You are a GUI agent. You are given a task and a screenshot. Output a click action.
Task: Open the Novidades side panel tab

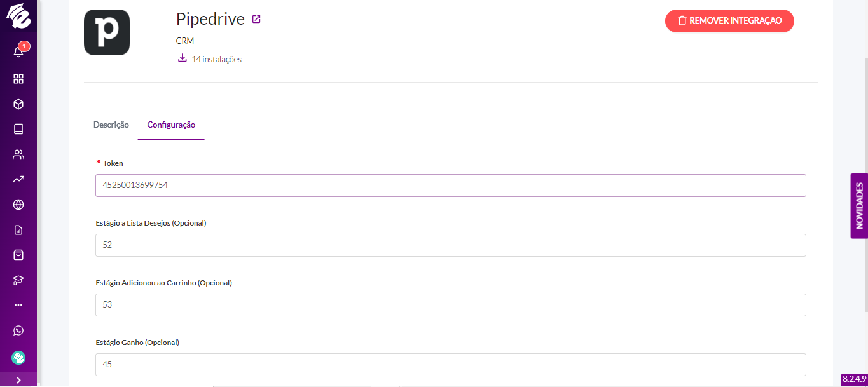[x=859, y=205]
